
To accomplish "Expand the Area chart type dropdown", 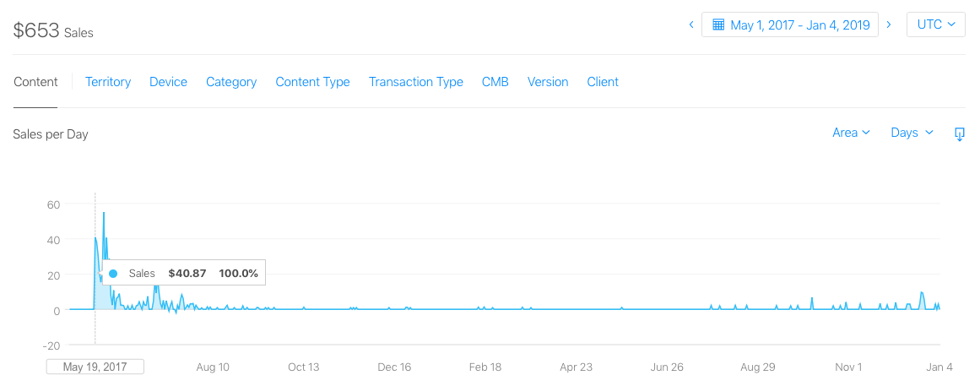I will pos(851,133).
